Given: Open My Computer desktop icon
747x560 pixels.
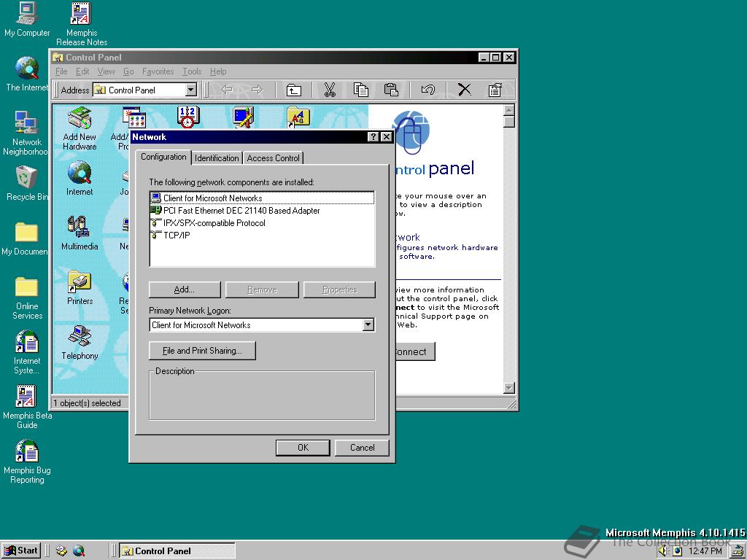Looking at the screenshot, I should 27,19.
